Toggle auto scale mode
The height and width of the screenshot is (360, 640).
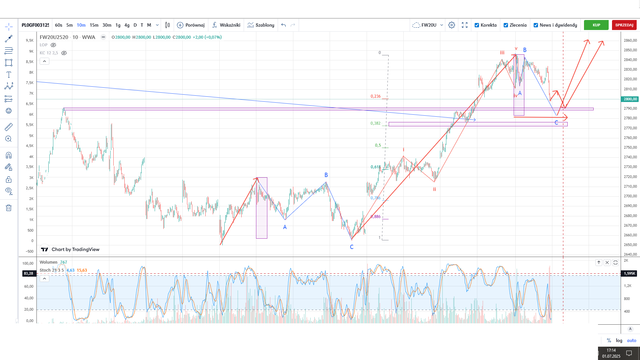coord(631,340)
